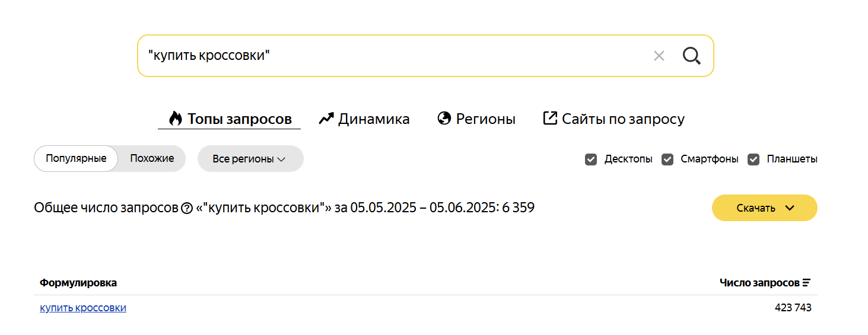Toggle the Планшеты checkbox
The height and width of the screenshot is (335, 868).
[x=753, y=159]
